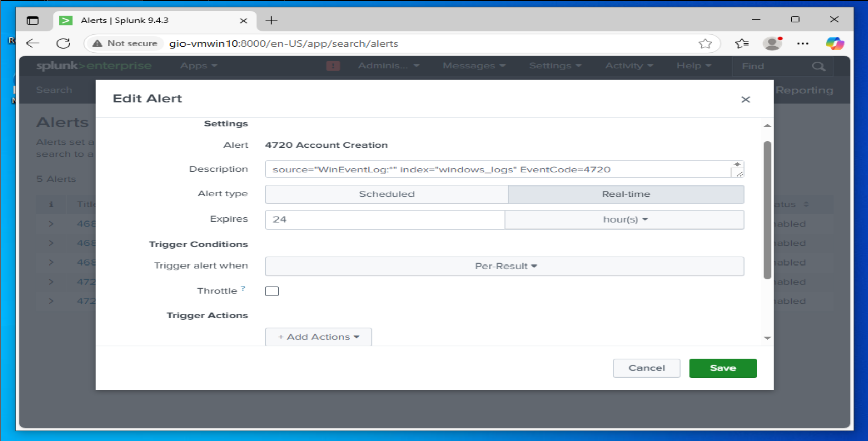The image size is (868, 441).
Task: Enable the Throttle checkbox
Action: tap(272, 291)
